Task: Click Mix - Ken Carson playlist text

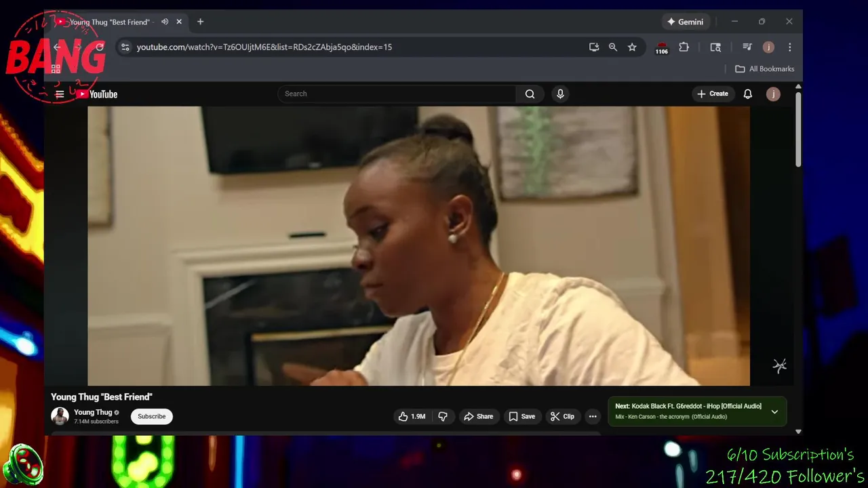Action: 671,417
